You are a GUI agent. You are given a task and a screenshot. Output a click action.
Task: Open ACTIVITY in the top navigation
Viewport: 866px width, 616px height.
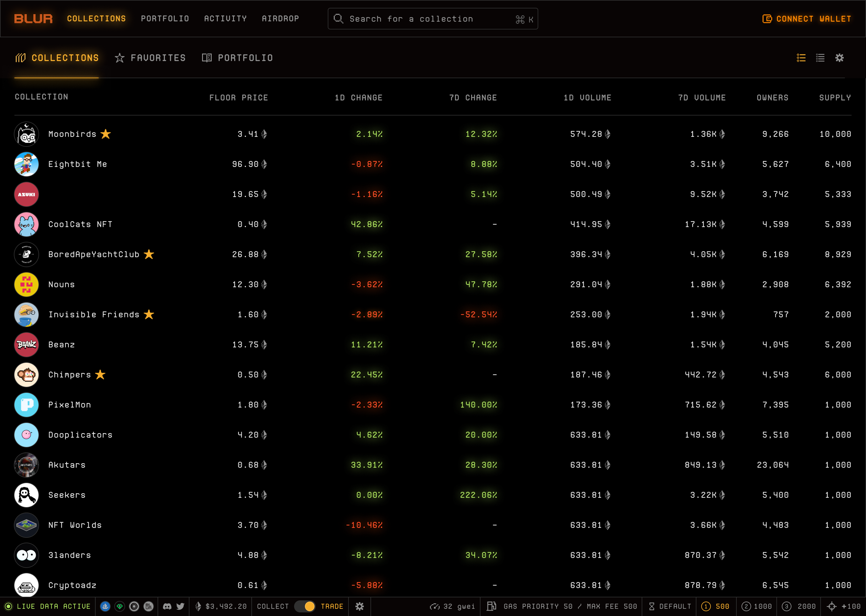225,19
